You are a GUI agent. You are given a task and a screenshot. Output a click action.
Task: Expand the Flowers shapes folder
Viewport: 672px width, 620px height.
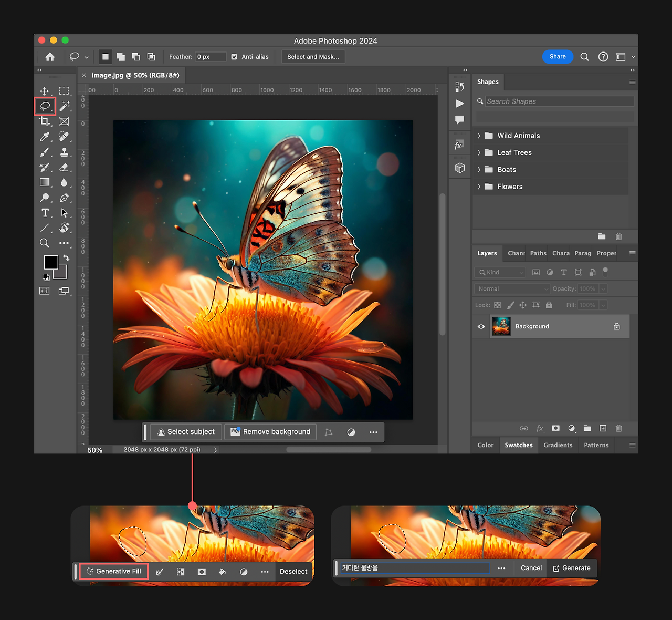(479, 187)
